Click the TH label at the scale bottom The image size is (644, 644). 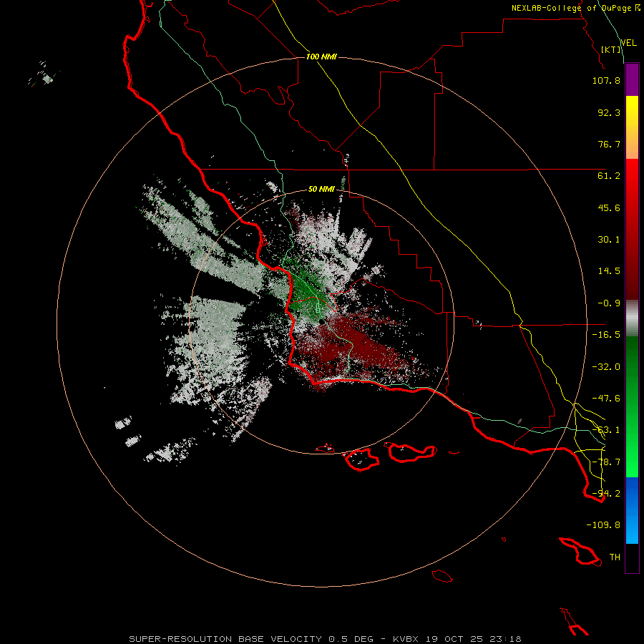click(x=615, y=557)
